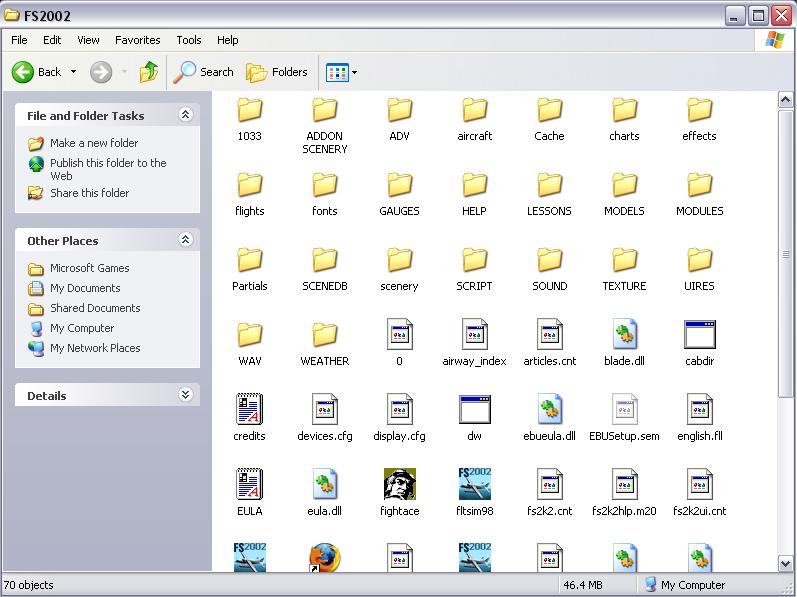Select the dw application icon
797x597 pixels.
(x=474, y=409)
